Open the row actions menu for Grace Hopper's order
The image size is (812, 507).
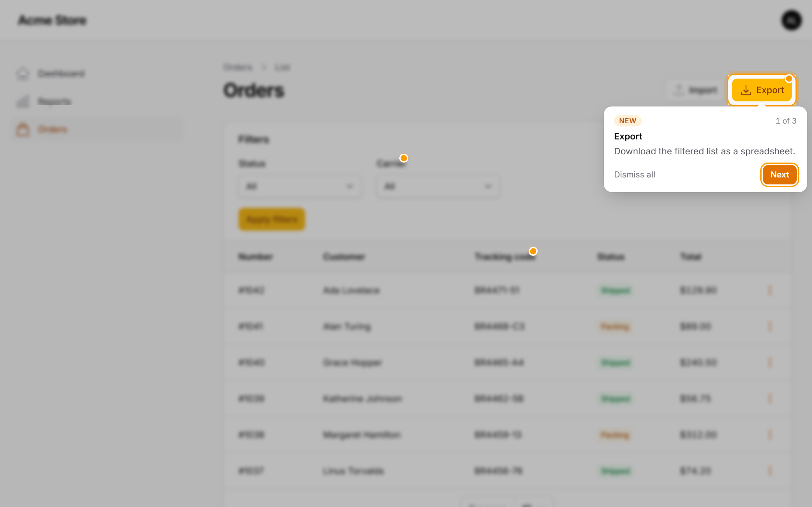click(770, 363)
